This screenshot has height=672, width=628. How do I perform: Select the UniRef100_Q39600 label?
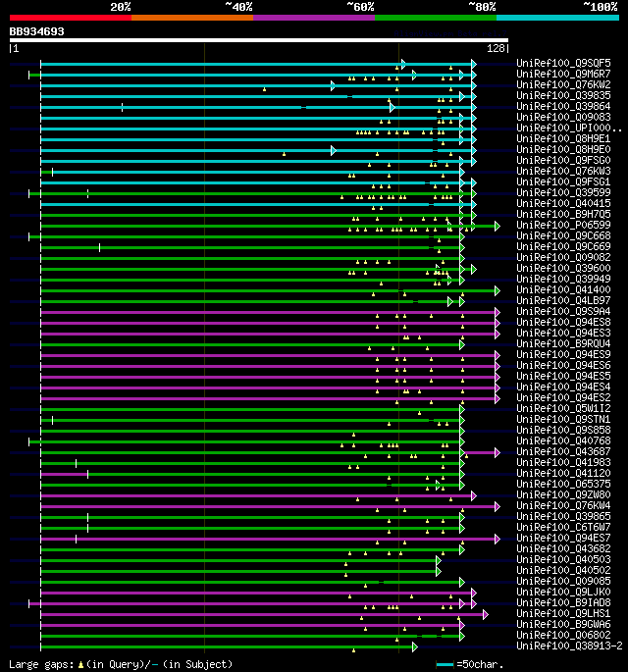tap(563, 268)
